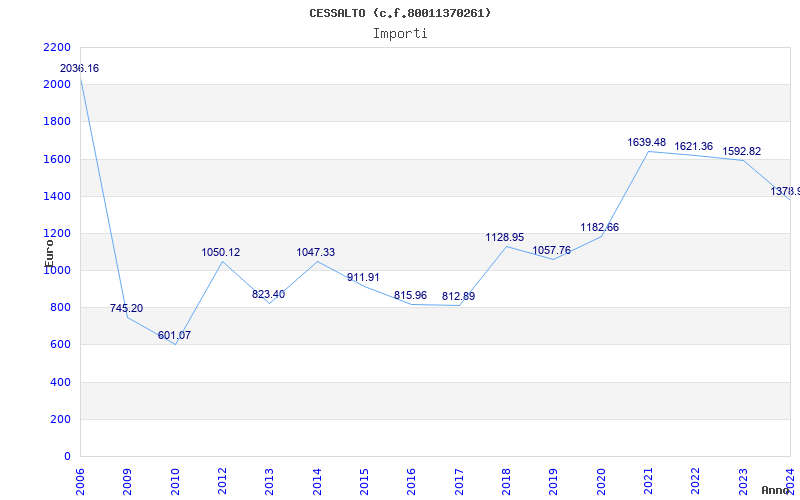This screenshot has width=800, height=500.
Task: Click the y-axis value 400
Action: click(x=60, y=382)
